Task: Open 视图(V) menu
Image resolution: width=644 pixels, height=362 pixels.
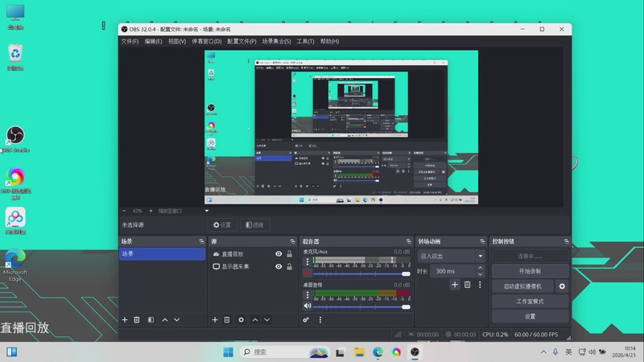Action: tap(177, 42)
